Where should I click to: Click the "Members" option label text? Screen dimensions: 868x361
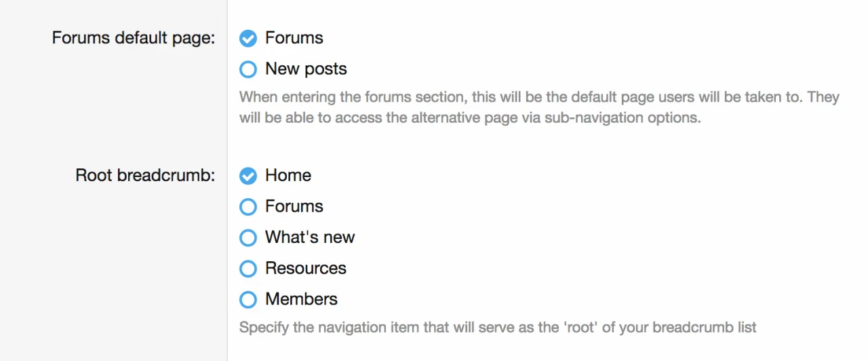pos(301,299)
